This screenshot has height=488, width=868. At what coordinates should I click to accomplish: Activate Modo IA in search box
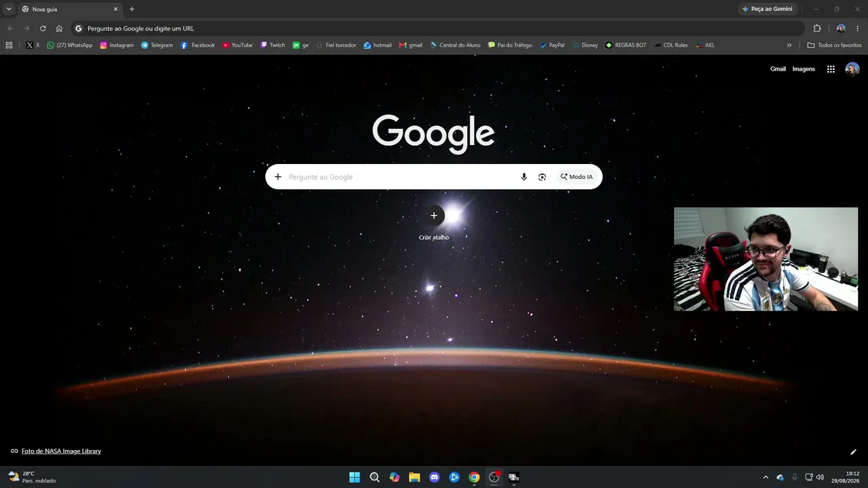[576, 177]
